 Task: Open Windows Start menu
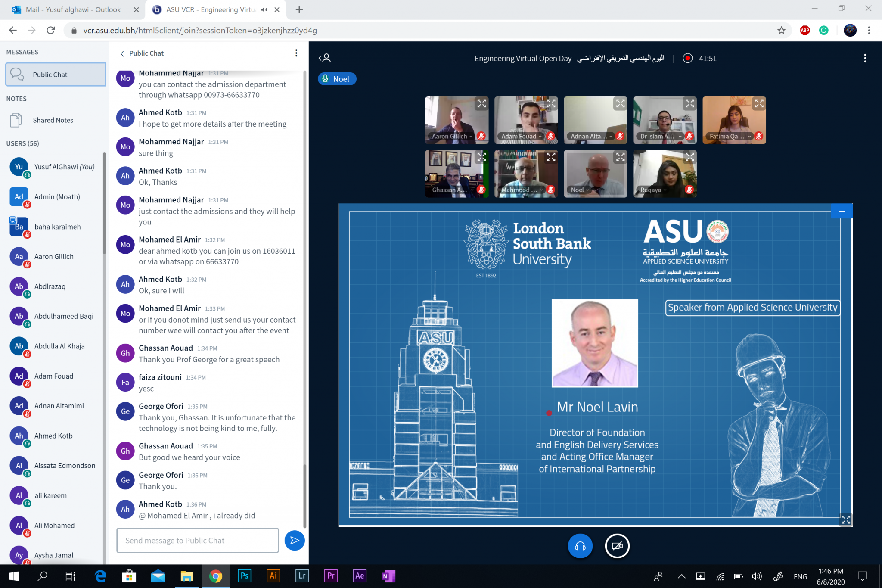click(14, 576)
